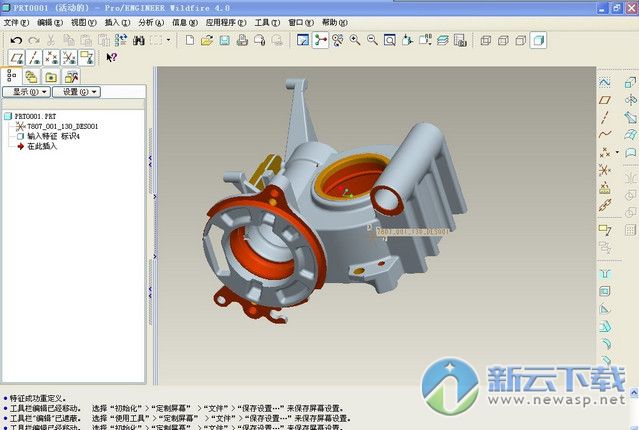The height and width of the screenshot is (430, 639).
Task: Select the Datum Curve tool
Action: click(x=605, y=134)
